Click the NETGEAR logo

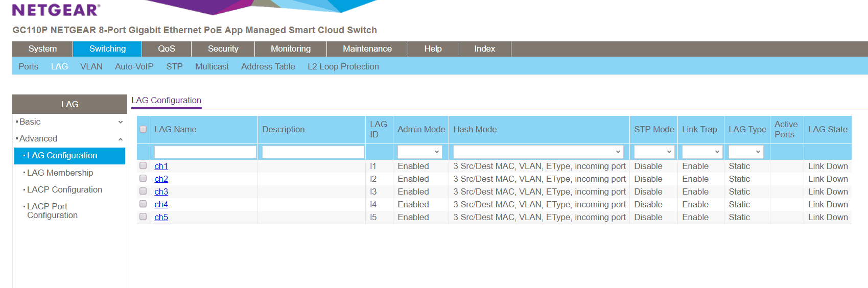pyautogui.click(x=56, y=10)
